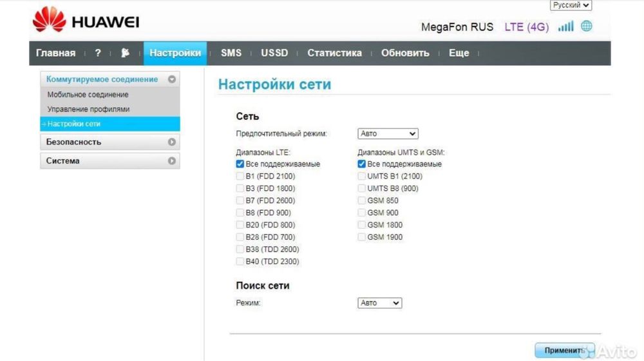644x361 pixels.
Task: Click the Предпочтительный режим: label
Action: tap(281, 133)
